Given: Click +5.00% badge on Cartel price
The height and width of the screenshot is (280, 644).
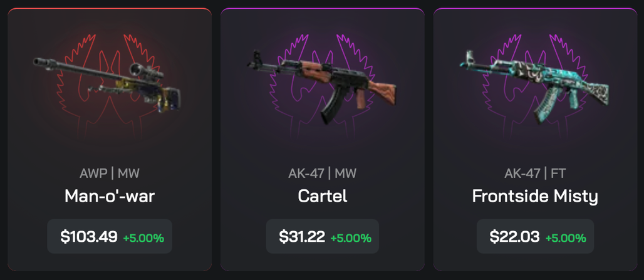Looking at the screenshot, I should click(351, 237).
